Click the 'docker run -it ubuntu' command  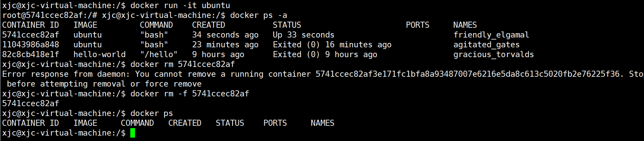180,5
